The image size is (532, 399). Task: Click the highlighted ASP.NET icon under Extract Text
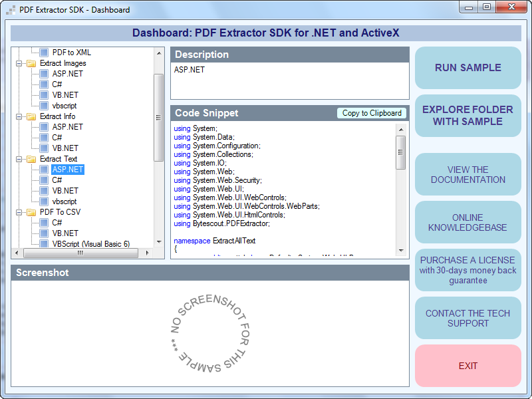coord(44,170)
